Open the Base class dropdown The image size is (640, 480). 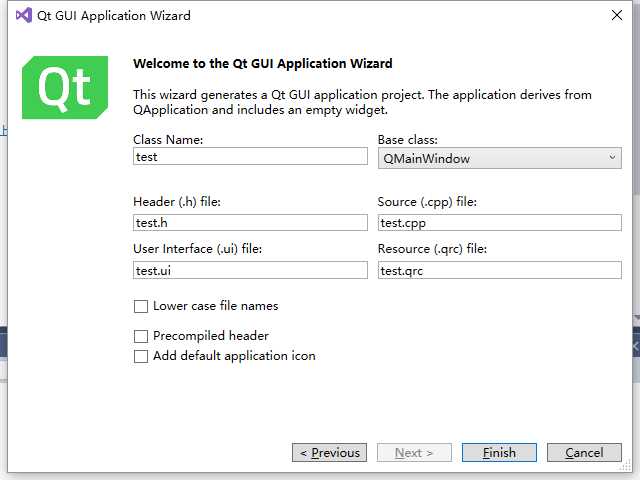point(500,158)
